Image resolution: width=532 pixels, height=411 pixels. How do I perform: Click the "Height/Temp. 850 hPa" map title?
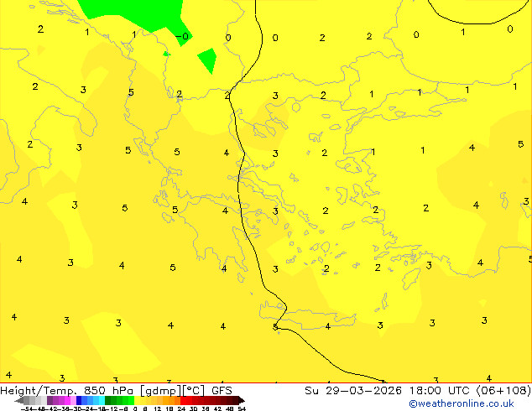click(x=66, y=391)
